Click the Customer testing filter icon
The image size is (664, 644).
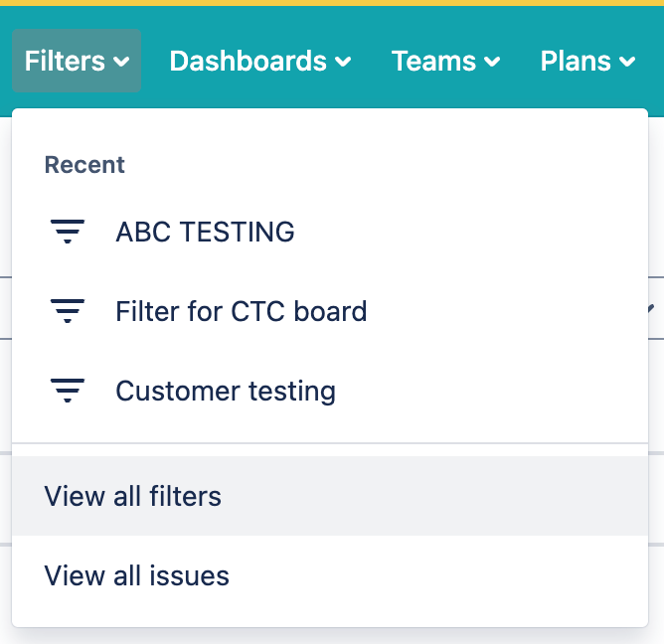(68, 392)
